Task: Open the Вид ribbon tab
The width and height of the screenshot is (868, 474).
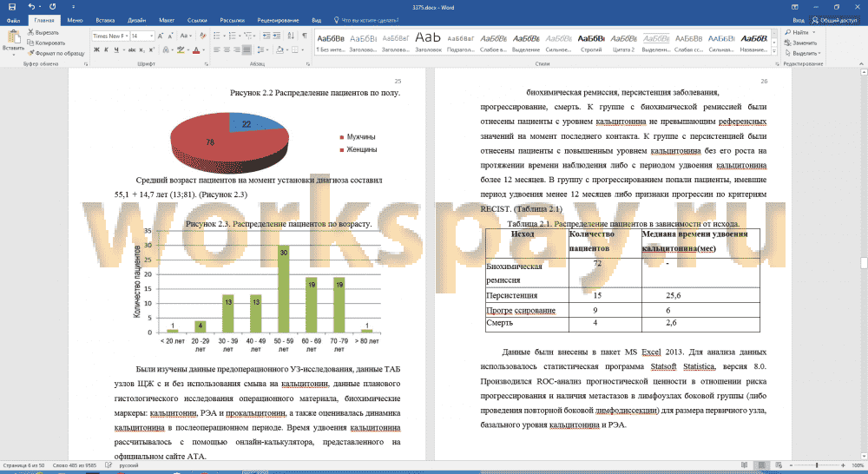Action: tap(316, 20)
